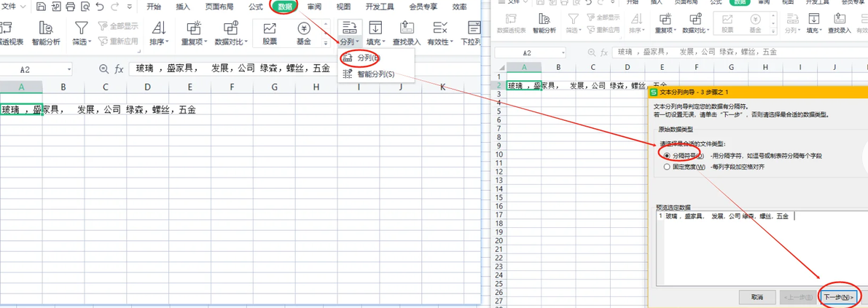Click 下一步(N) button in wizard dialog
868x308 pixels.
tap(837, 298)
